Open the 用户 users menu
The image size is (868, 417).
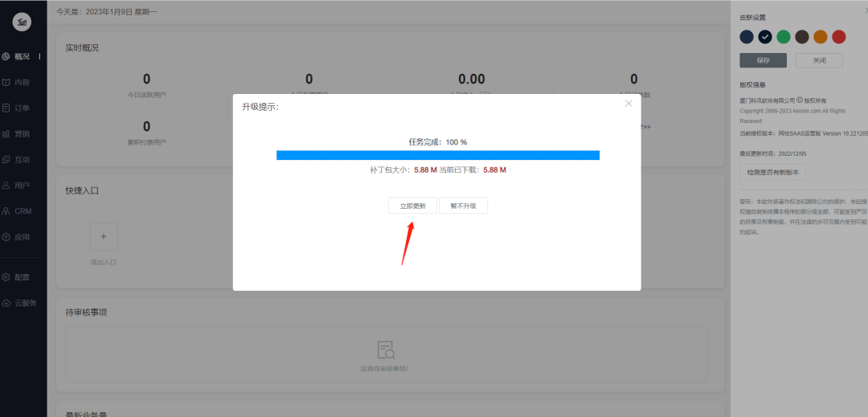pyautogui.click(x=23, y=186)
